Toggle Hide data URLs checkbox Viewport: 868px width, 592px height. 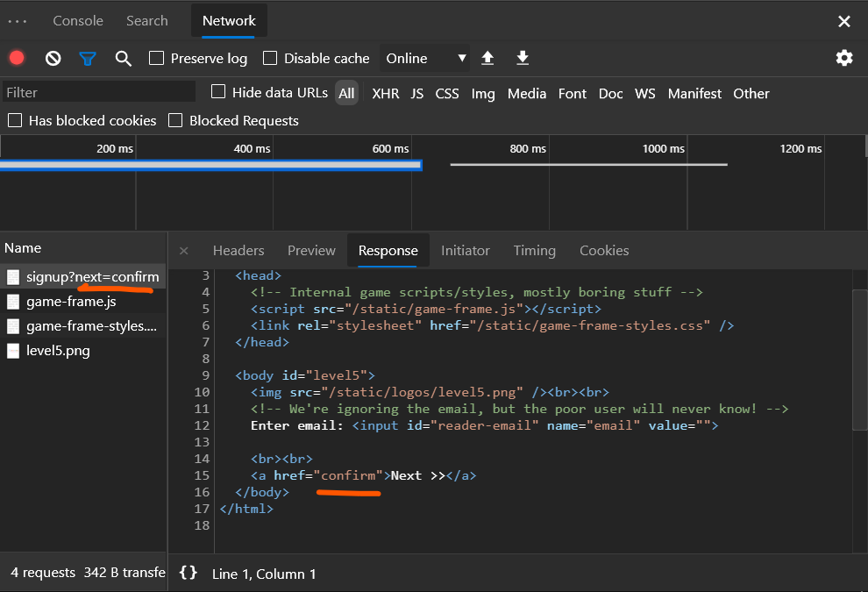click(x=218, y=91)
